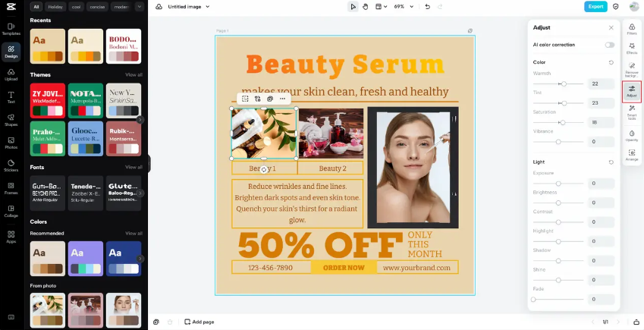Select the Beauty Serum title text
This screenshot has height=330, width=644.
(x=345, y=65)
